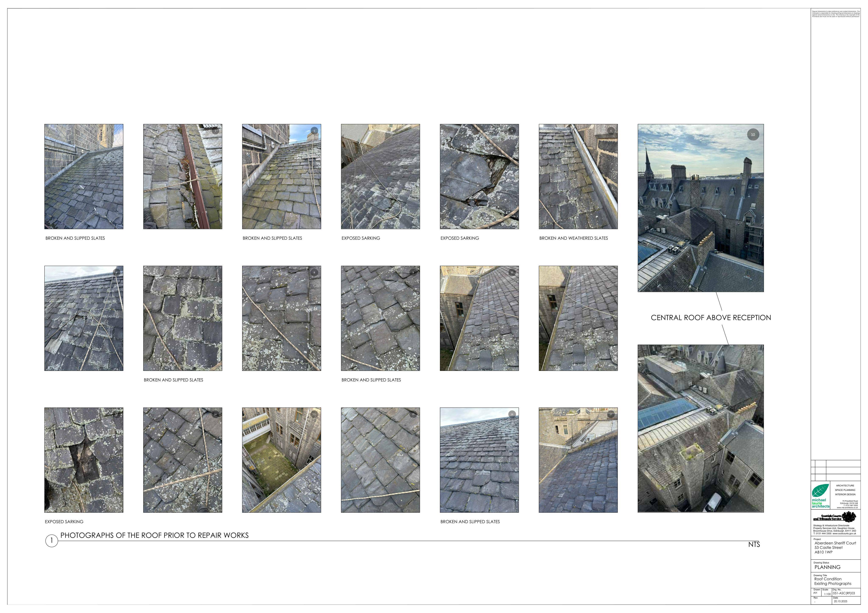The width and height of the screenshot is (868, 613).
Task: Click the drawn-by initials AH
Action: tap(815, 593)
